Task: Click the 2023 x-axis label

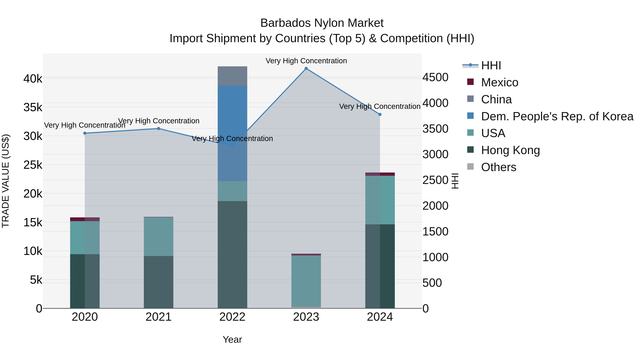Action: pyautogui.click(x=306, y=317)
